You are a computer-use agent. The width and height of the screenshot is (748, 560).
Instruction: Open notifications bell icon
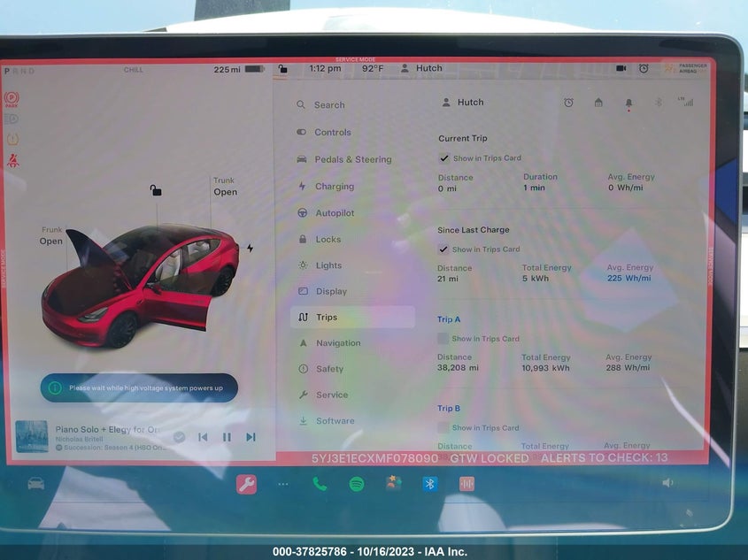[628, 104]
